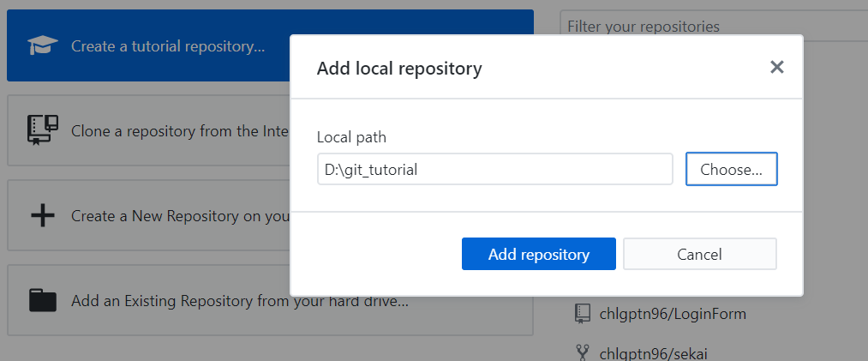Cancel the Add local repository dialog
The width and height of the screenshot is (868, 361).
pos(700,254)
